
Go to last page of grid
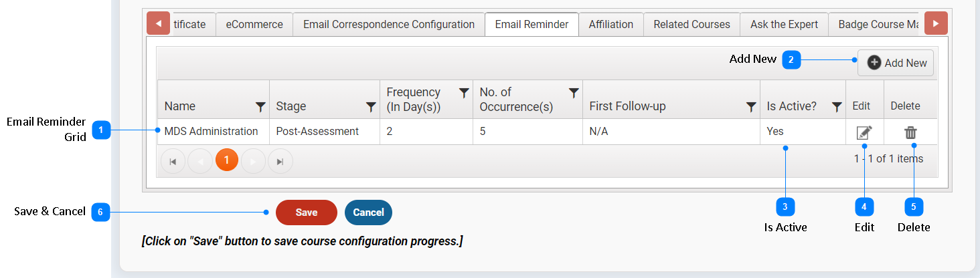pyautogui.click(x=280, y=161)
